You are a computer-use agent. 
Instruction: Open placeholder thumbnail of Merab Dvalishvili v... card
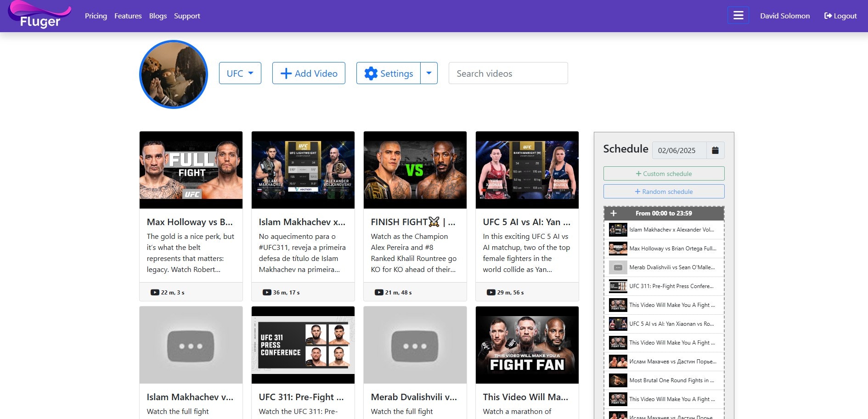(415, 345)
